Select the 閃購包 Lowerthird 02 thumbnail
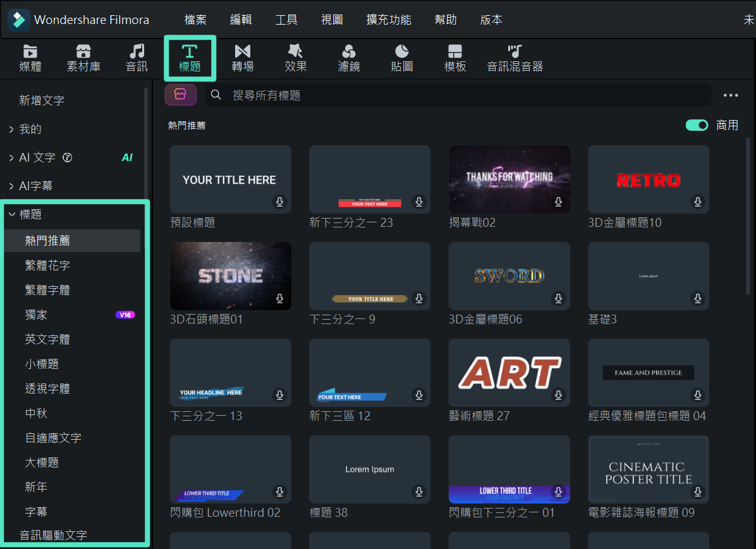 pyautogui.click(x=231, y=469)
